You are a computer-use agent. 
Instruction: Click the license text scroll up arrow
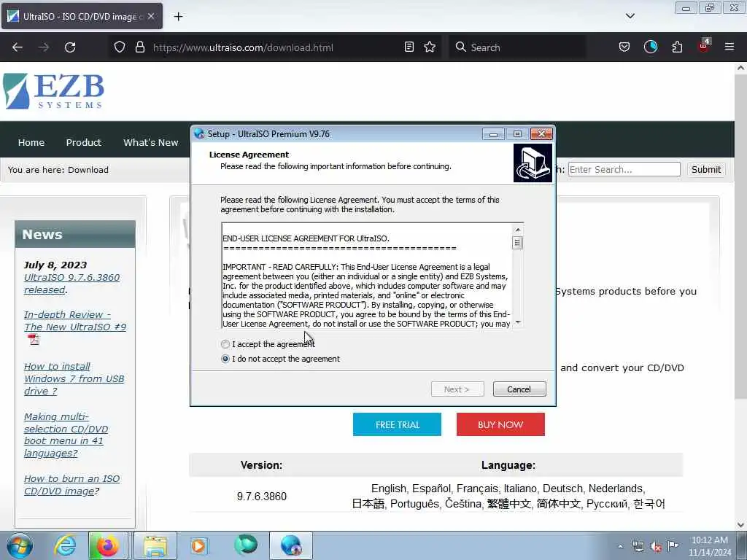[x=518, y=230]
